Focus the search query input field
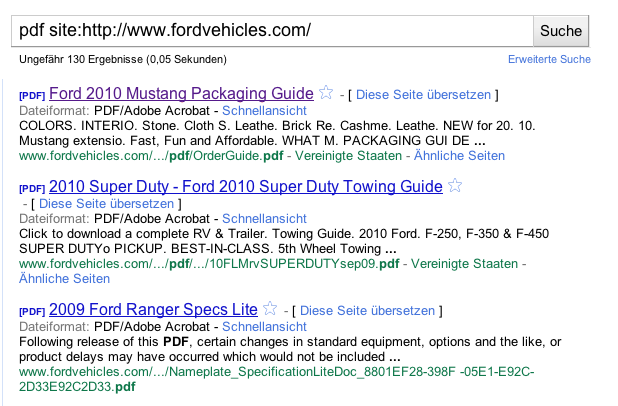Screen dimensions: 618x406 [x=272, y=31]
